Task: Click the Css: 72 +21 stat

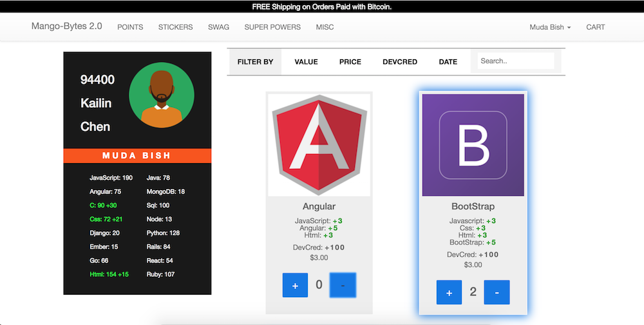Action: pyautogui.click(x=106, y=219)
